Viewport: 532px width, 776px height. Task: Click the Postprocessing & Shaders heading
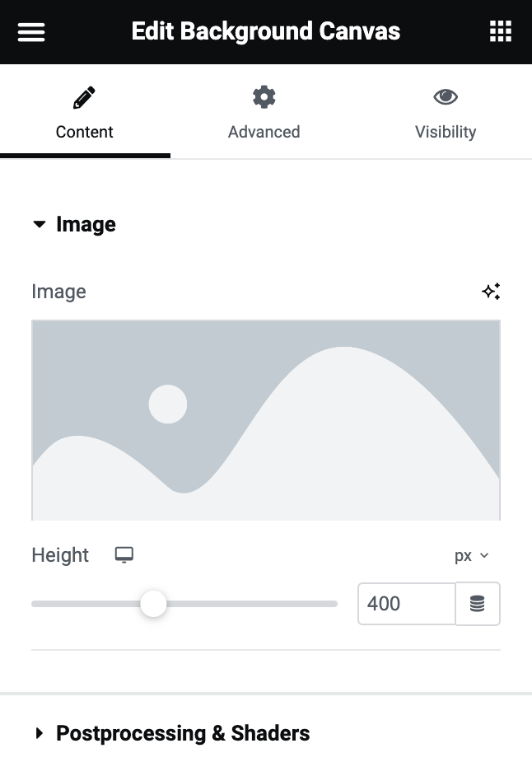[183, 733]
